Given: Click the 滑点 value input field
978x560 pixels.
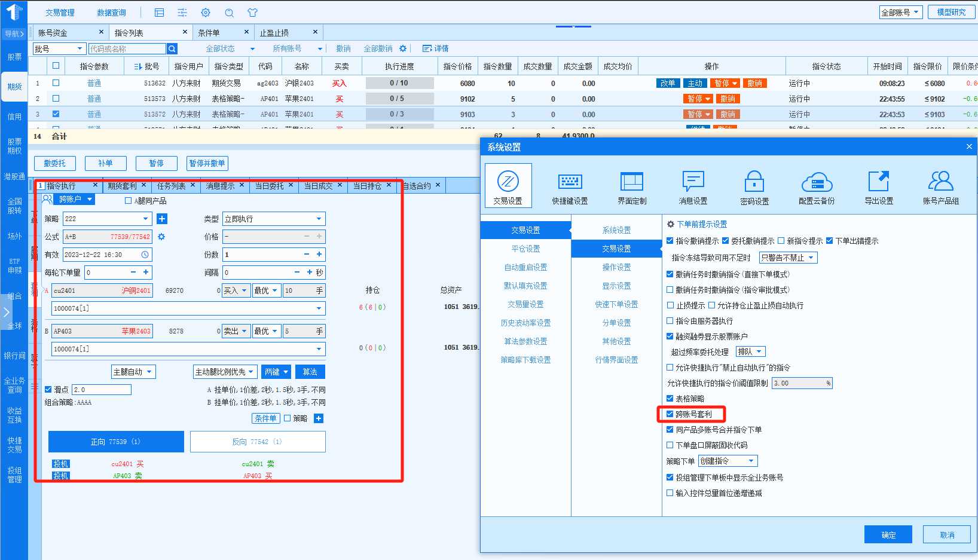Looking at the screenshot, I should pos(101,390).
